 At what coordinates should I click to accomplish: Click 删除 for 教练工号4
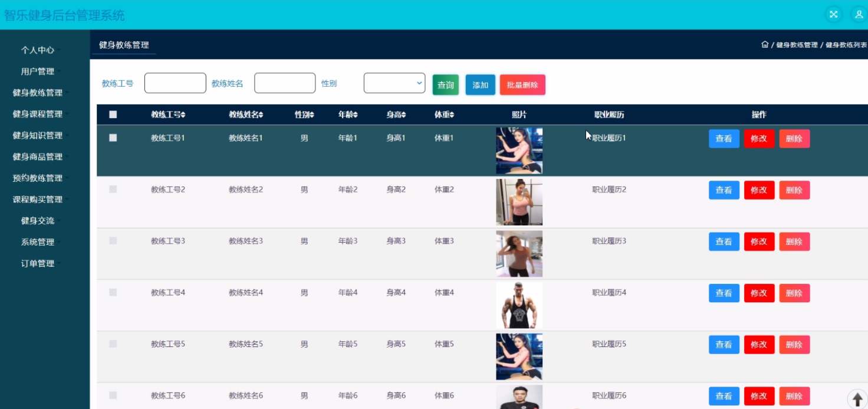[794, 293]
